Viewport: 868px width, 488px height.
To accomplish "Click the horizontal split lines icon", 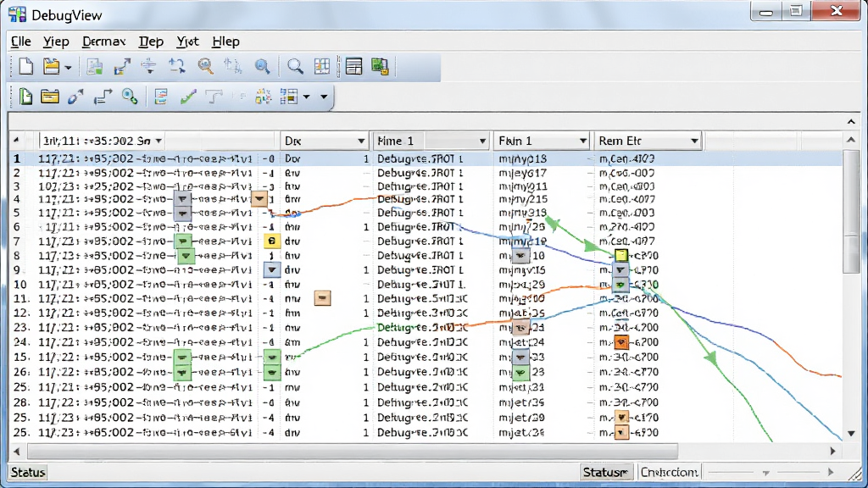I will [x=148, y=66].
